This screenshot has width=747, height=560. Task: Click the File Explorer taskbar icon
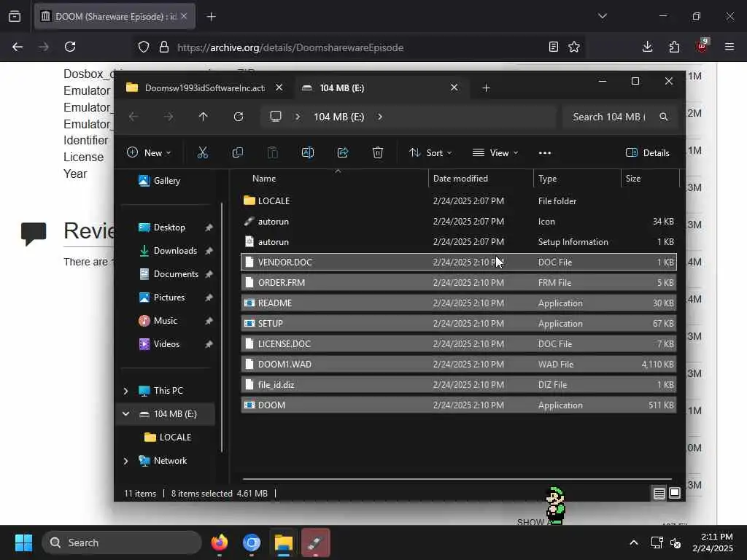[284, 542]
